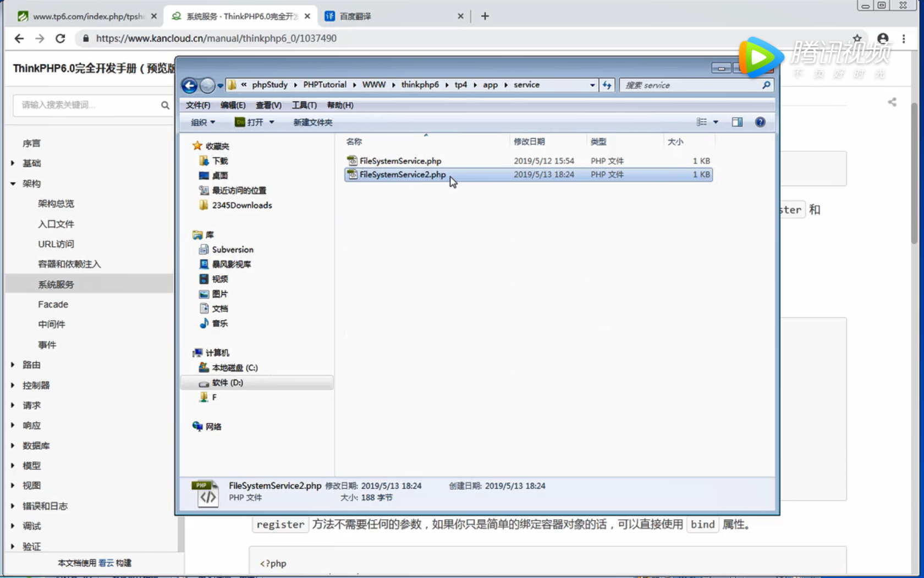Open recent locations arrow beside nav buttons
The height and width of the screenshot is (578, 924).
[220, 85]
